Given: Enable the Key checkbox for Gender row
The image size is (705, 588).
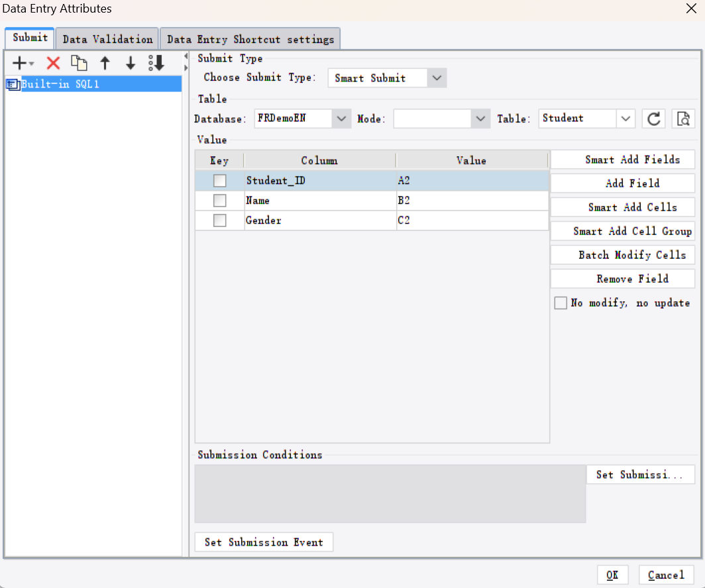Looking at the screenshot, I should coord(219,220).
